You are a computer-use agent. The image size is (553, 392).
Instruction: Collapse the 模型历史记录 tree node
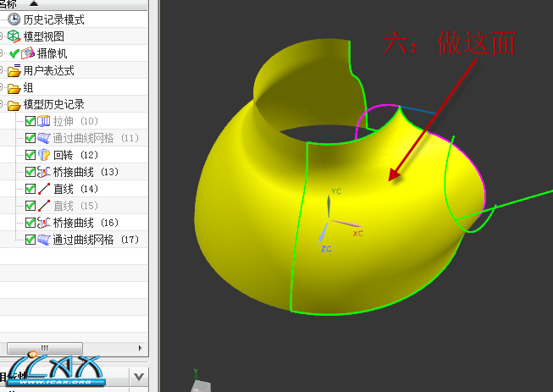tap(1, 104)
